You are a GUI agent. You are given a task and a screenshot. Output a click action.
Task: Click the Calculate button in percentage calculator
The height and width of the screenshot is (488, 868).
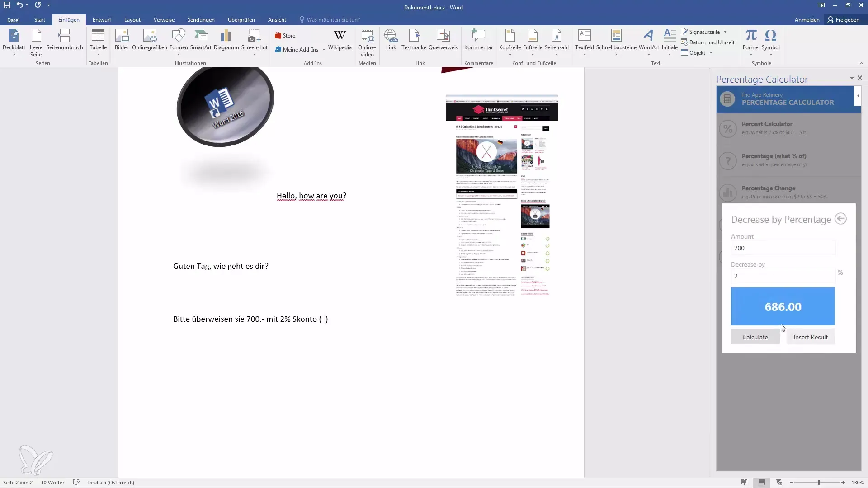pos(755,337)
